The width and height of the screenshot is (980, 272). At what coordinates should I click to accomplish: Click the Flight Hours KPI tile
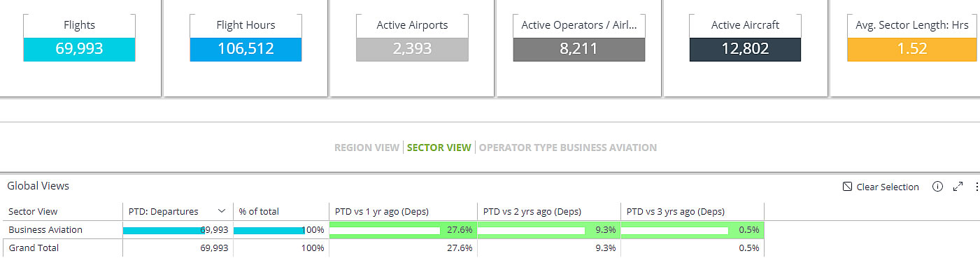click(x=246, y=38)
